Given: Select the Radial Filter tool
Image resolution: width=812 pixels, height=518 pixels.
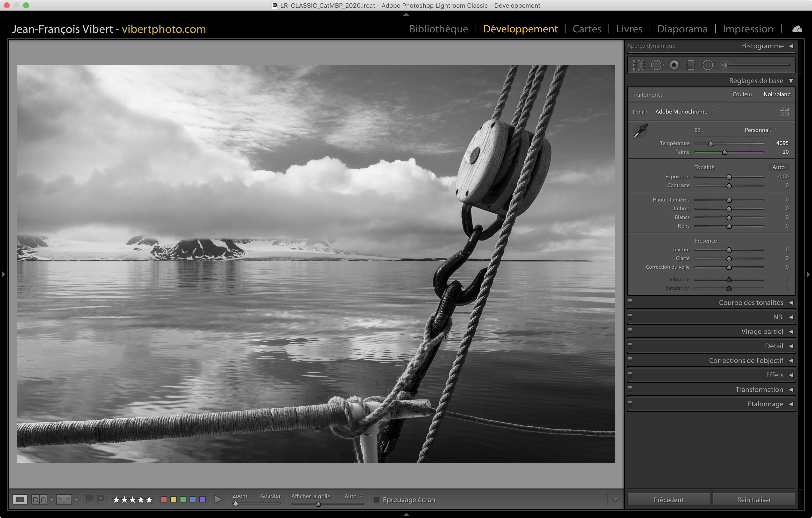Looking at the screenshot, I should click(x=707, y=65).
